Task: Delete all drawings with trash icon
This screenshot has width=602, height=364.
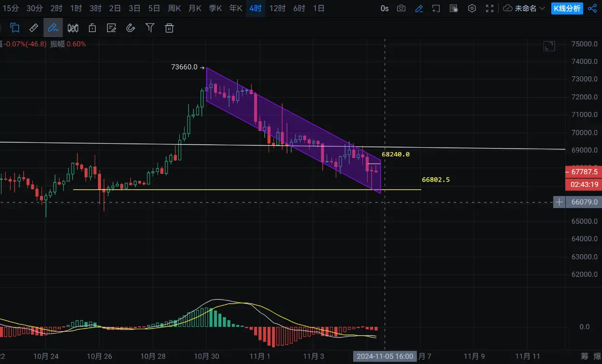Action: point(169,28)
